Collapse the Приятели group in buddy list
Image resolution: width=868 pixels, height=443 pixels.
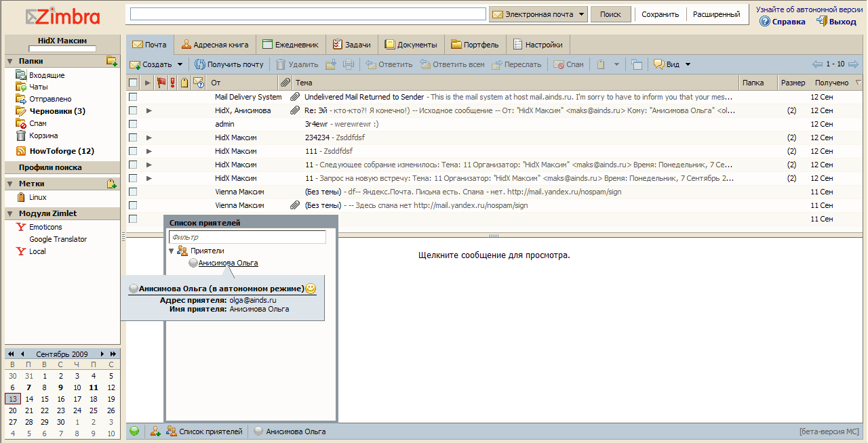point(172,251)
